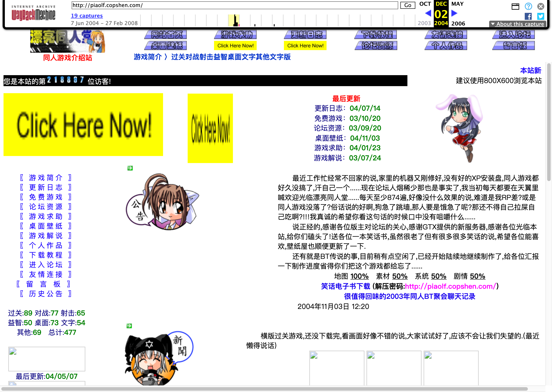This screenshot has height=392, width=552.
Task: Click the magenta http://piaolf.copshen.com/ password link
Action: coord(450,286)
